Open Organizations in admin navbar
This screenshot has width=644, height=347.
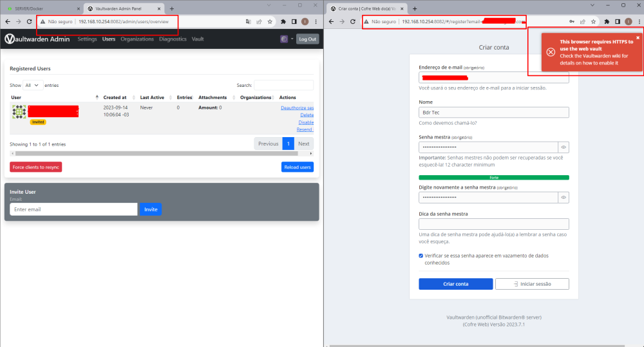(137, 39)
